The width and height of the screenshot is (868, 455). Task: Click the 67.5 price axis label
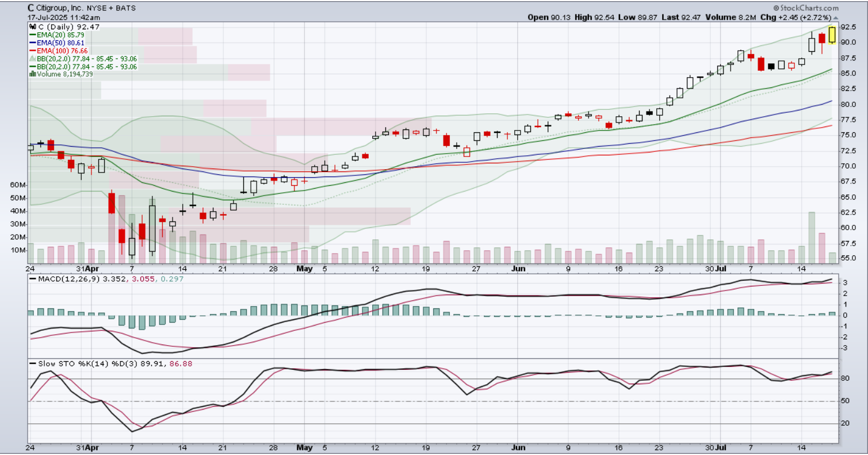coord(848,181)
